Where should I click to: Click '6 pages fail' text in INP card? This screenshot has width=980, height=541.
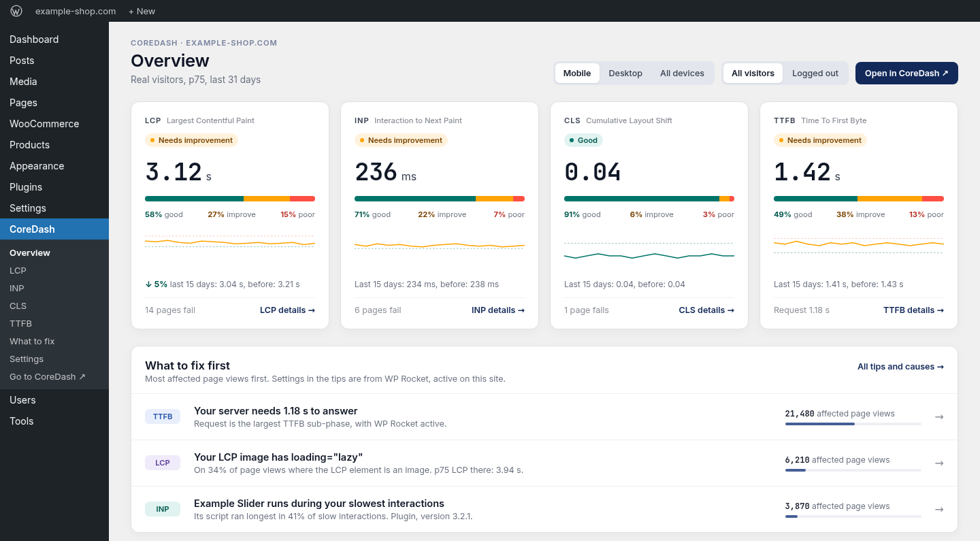378,310
